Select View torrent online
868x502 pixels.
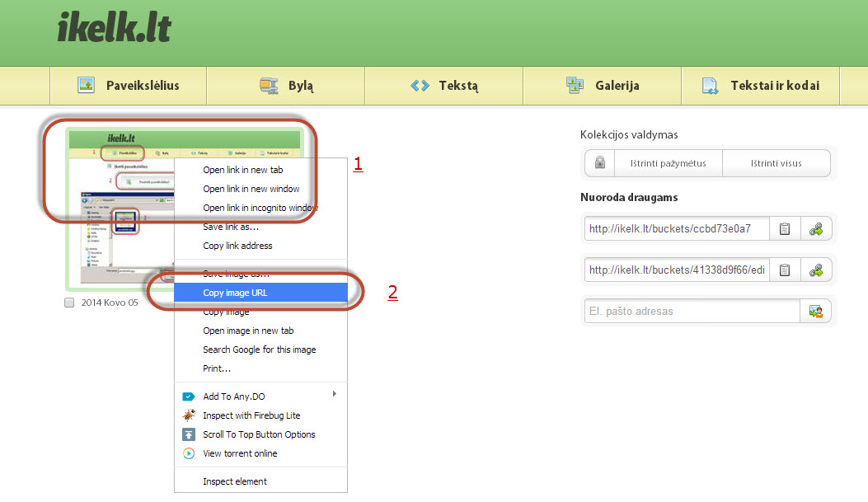coord(260,453)
